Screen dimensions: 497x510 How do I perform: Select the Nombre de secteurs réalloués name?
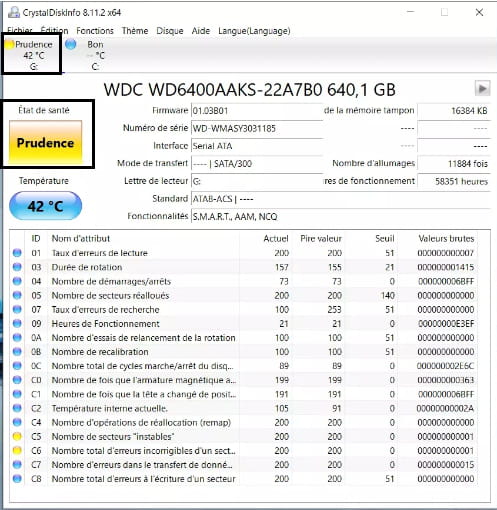[110, 295]
